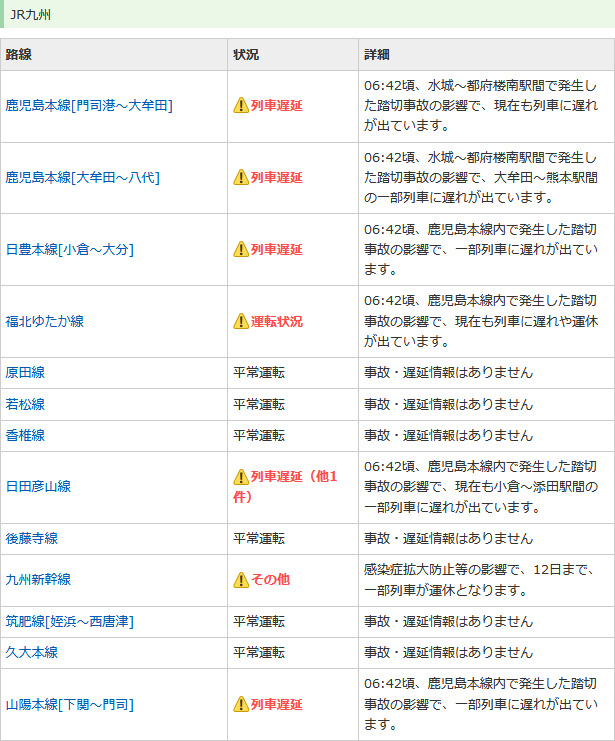Click warning icon in 鹿児島本線[大牟田～八代] row
The height and width of the screenshot is (741, 615).
241,178
